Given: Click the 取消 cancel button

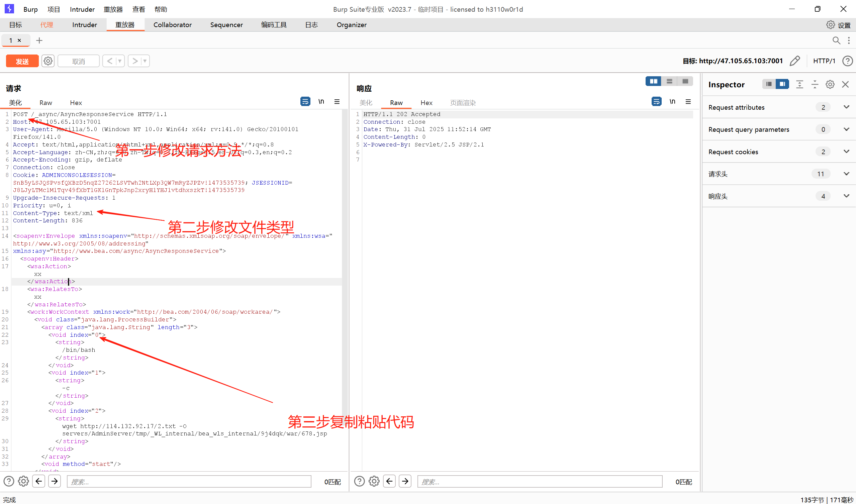Looking at the screenshot, I should 79,61.
